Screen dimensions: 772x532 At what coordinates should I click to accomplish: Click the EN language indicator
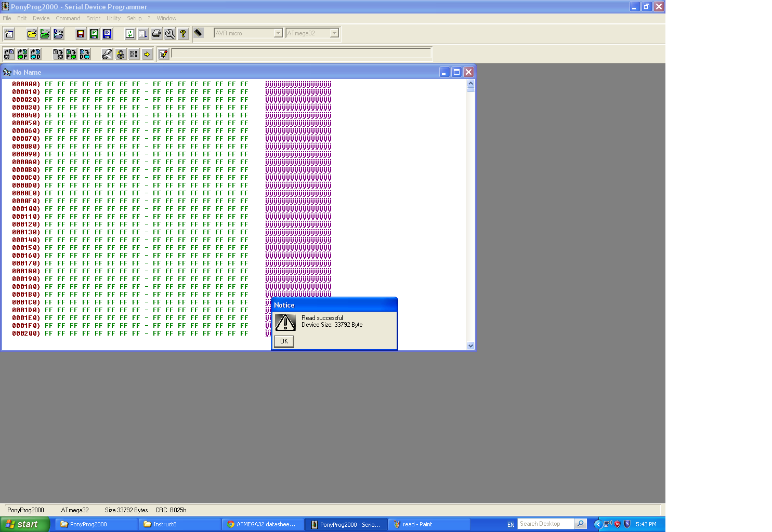(x=511, y=524)
